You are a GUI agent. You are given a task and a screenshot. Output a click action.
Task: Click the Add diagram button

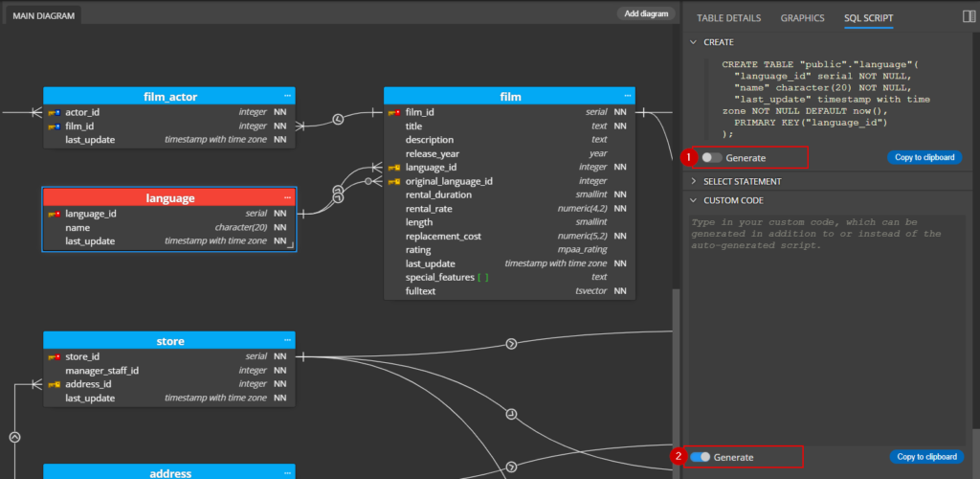point(646,13)
